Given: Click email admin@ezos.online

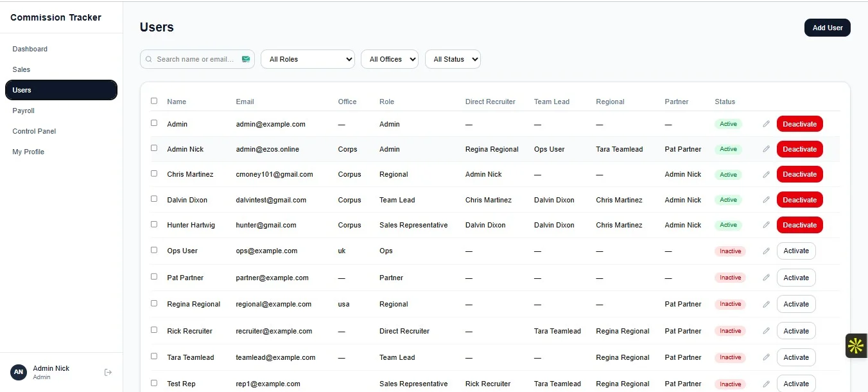Looking at the screenshot, I should pos(267,149).
